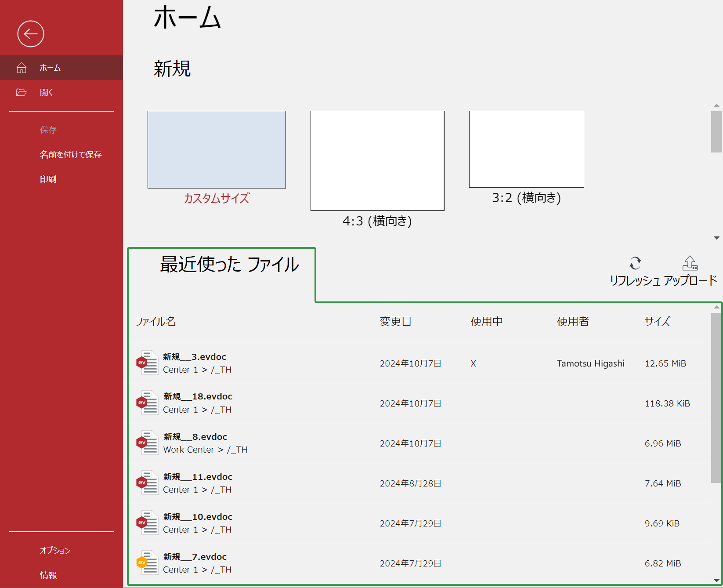Click the yellow file icon of 新規__7.evdoc
The image size is (723, 588).
(147, 563)
